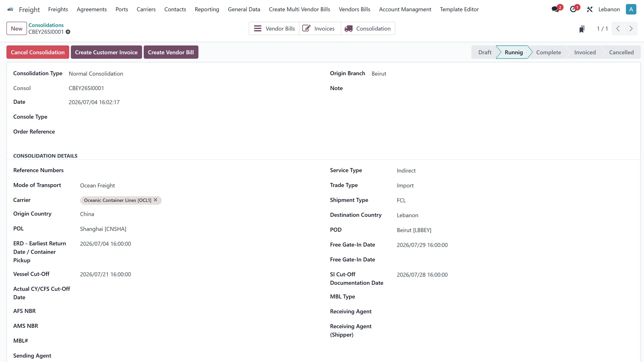The width and height of the screenshot is (644, 362).
Task: Edit SI Cut-Off date 2026/07/28 value
Action: pos(422,275)
